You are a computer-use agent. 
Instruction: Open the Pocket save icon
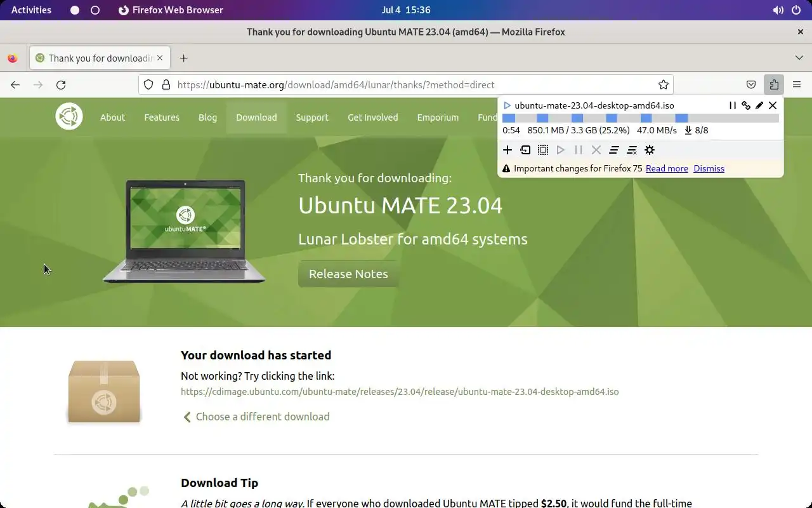[x=751, y=84]
